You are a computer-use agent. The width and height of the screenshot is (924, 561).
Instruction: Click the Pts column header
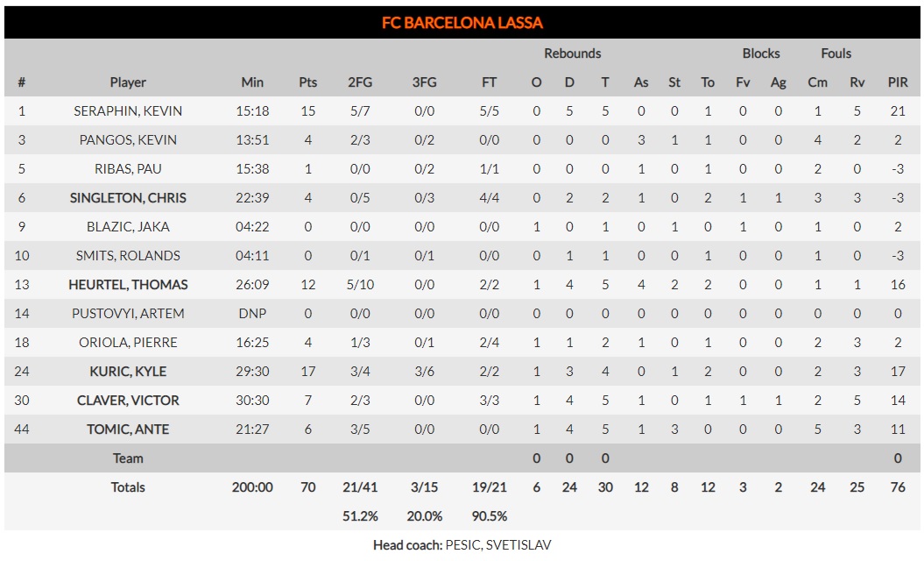307,82
